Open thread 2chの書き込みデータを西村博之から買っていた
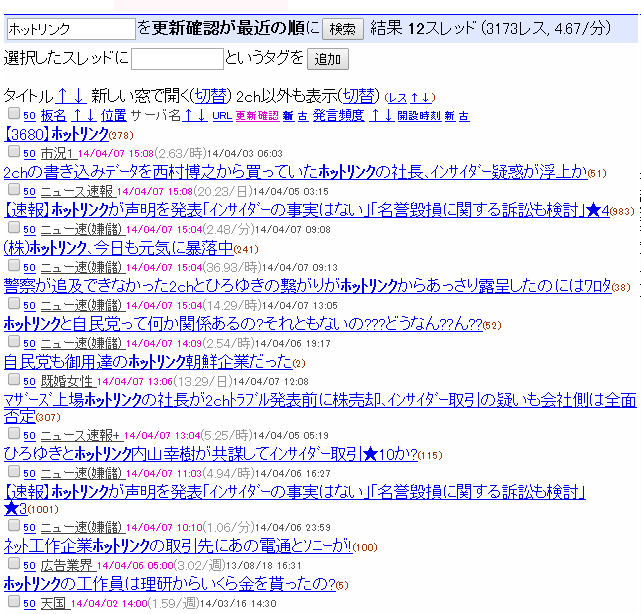This screenshot has height=614, width=641. 296,172
